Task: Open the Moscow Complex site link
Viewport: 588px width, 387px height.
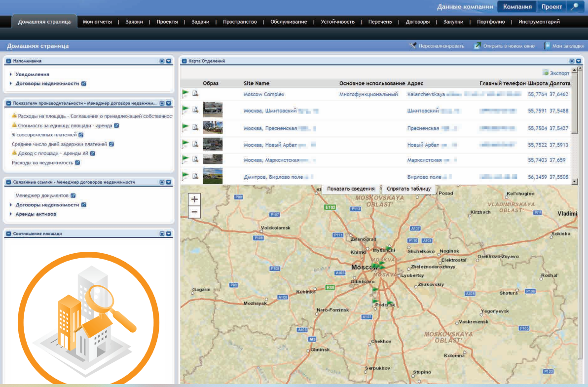Action: tap(264, 94)
